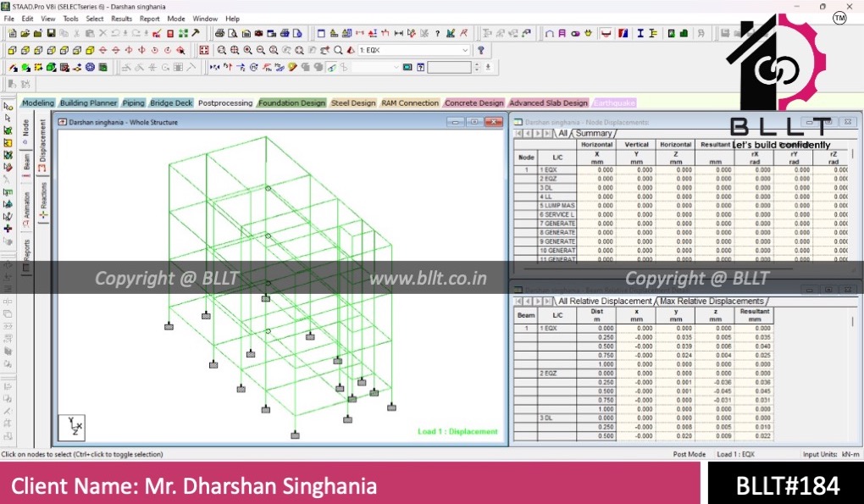This screenshot has width=864, height=504.
Task: Open the File menu
Action: click(9, 18)
